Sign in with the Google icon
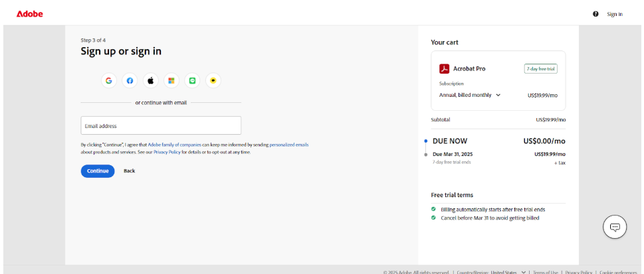 coord(109,81)
